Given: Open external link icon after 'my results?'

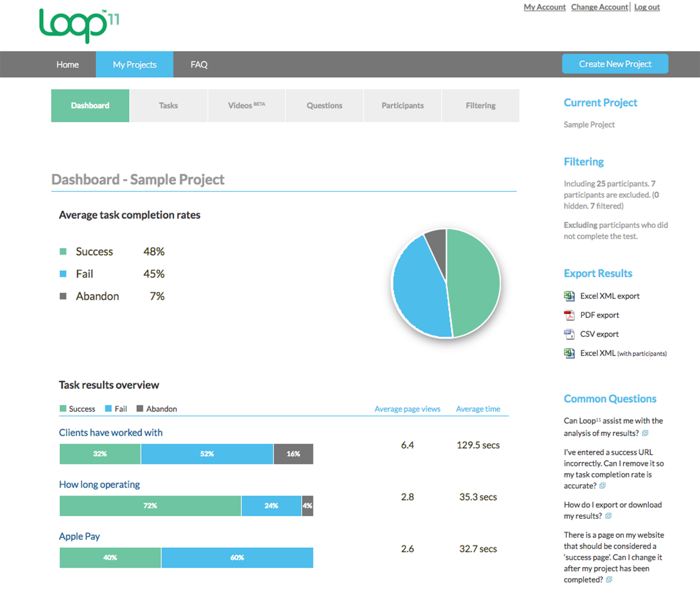Looking at the screenshot, I should coord(608,516).
